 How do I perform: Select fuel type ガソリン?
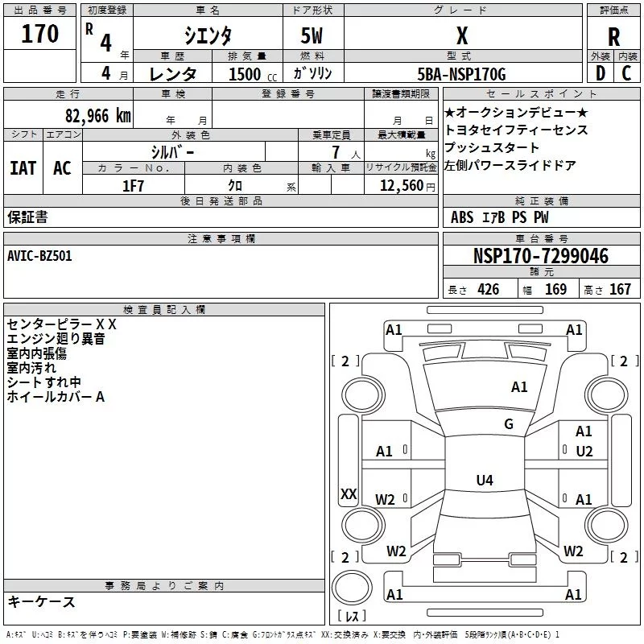tap(312, 73)
